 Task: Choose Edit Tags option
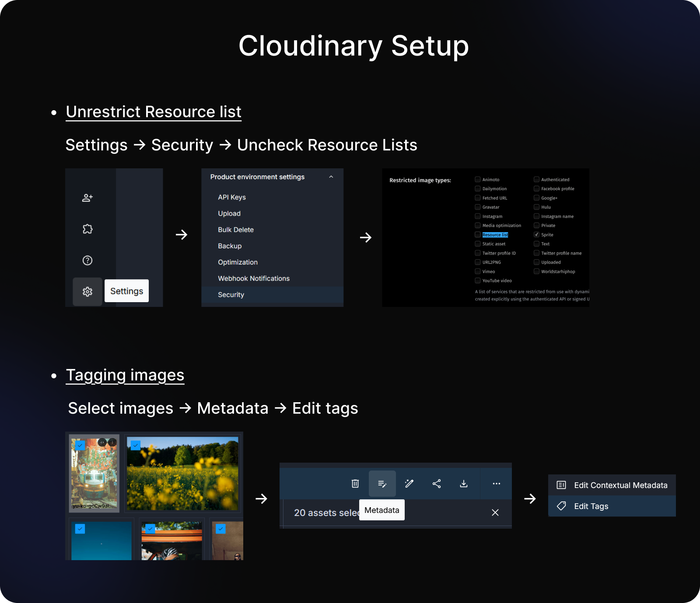[612, 506]
